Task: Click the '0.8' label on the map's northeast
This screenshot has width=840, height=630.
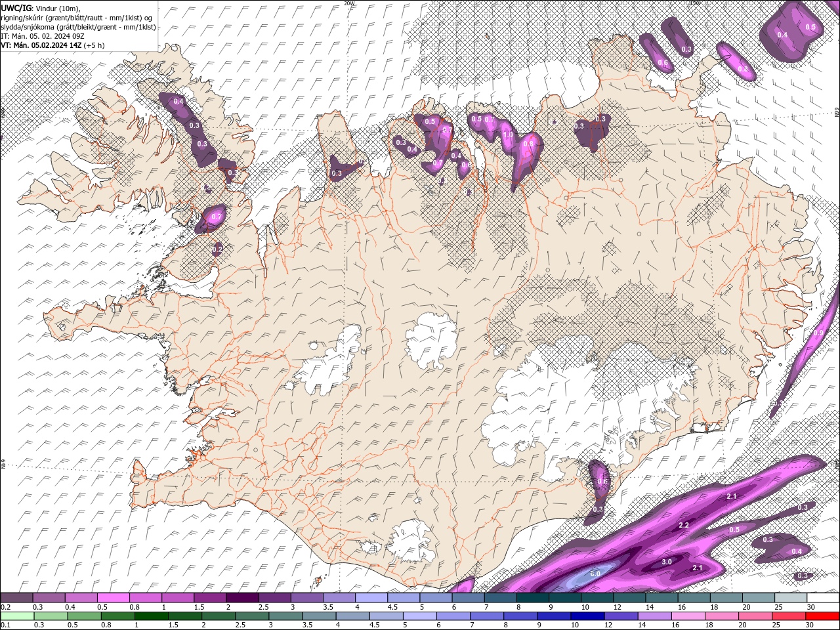Action: tap(743, 68)
